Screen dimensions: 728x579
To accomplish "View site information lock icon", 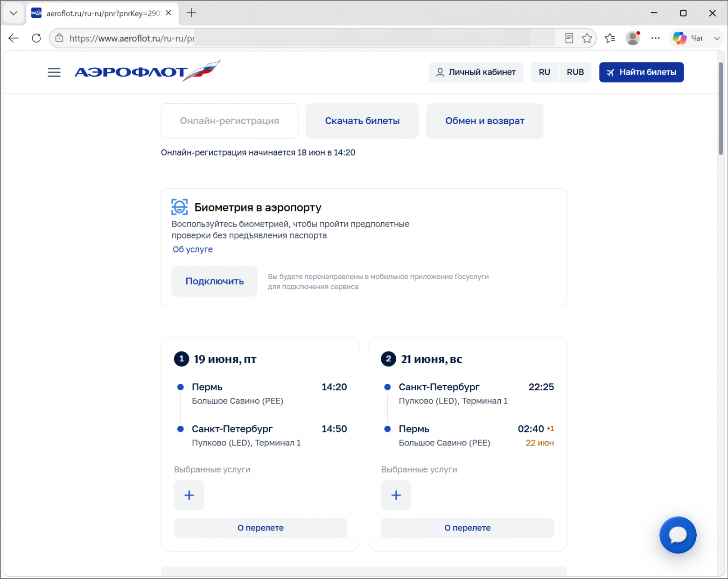I will [59, 38].
